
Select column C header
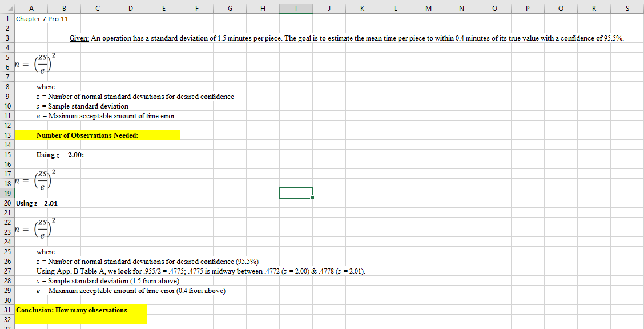[97, 8]
